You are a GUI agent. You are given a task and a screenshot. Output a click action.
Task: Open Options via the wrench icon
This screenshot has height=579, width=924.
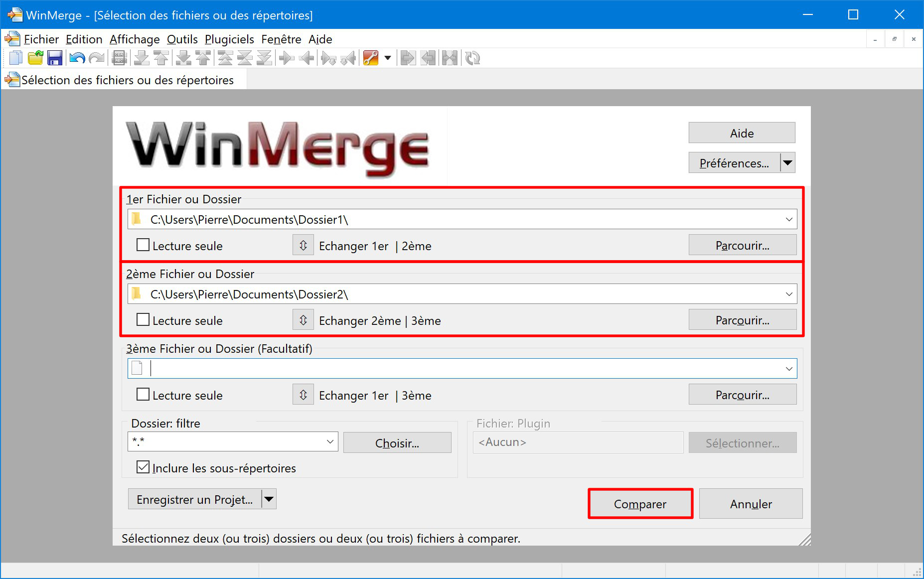coord(371,58)
